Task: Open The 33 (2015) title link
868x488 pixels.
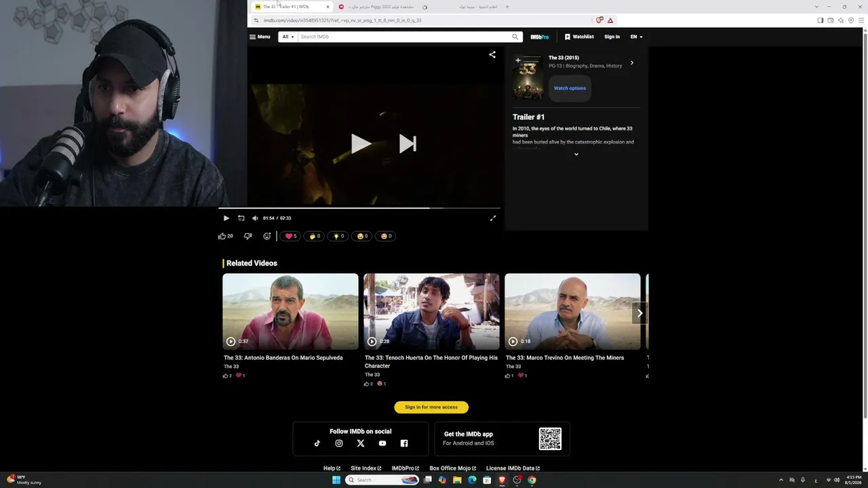Action: click(x=564, y=58)
